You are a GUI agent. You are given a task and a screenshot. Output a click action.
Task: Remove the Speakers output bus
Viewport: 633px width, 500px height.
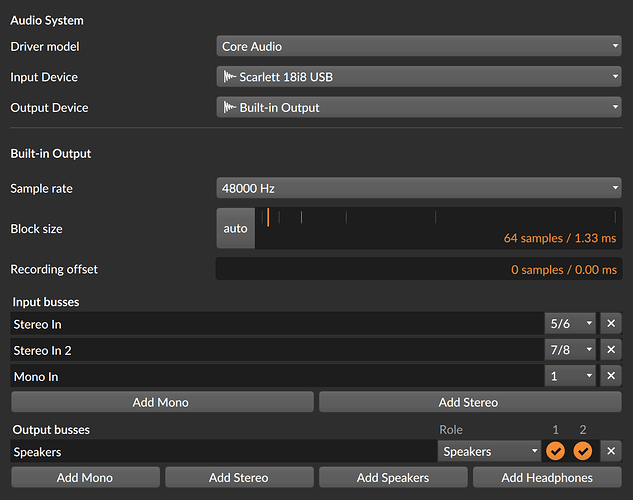click(611, 451)
